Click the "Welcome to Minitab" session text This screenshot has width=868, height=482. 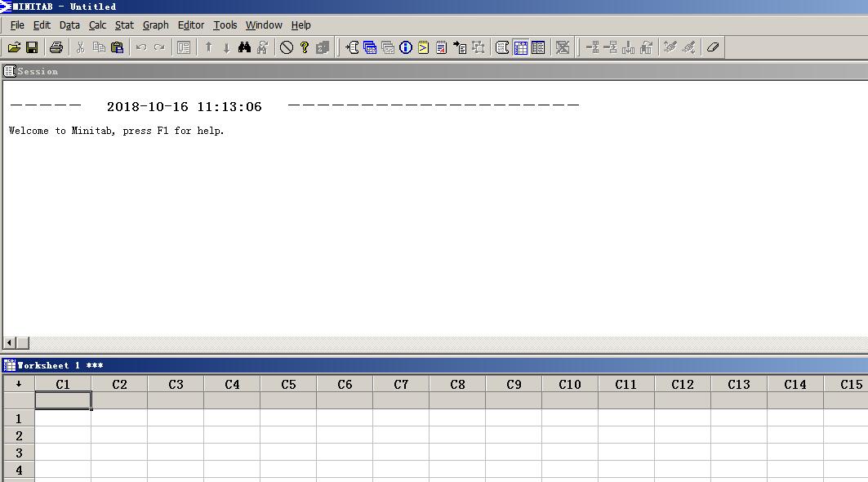coord(116,131)
